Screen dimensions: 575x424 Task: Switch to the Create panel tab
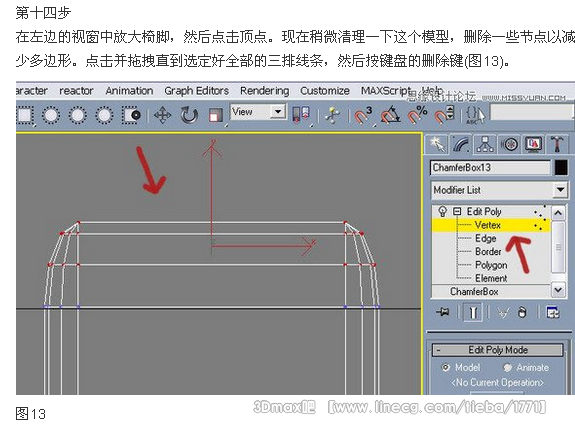[x=436, y=144]
